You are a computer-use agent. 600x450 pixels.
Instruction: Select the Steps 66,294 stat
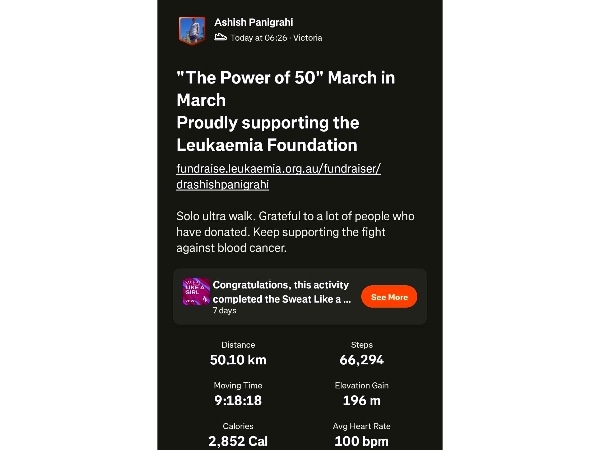click(x=360, y=354)
